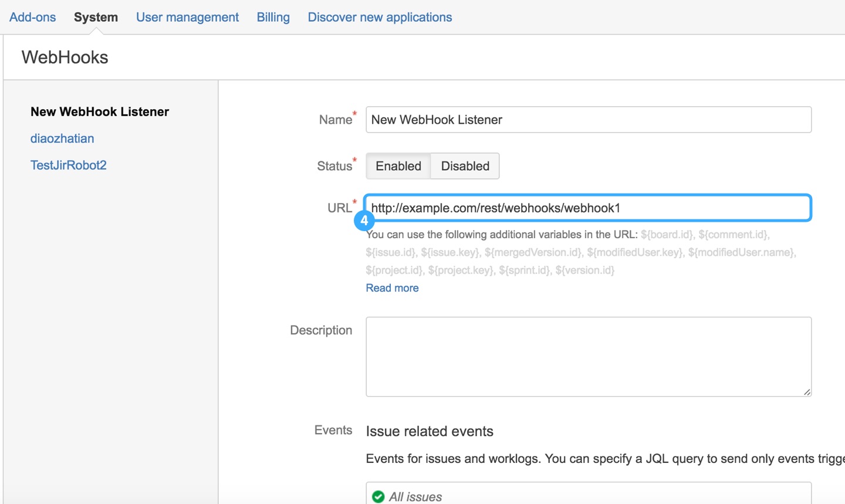Screen dimensions: 845x504
Task: Click the Description textarea resize handle
Action: coord(807,392)
